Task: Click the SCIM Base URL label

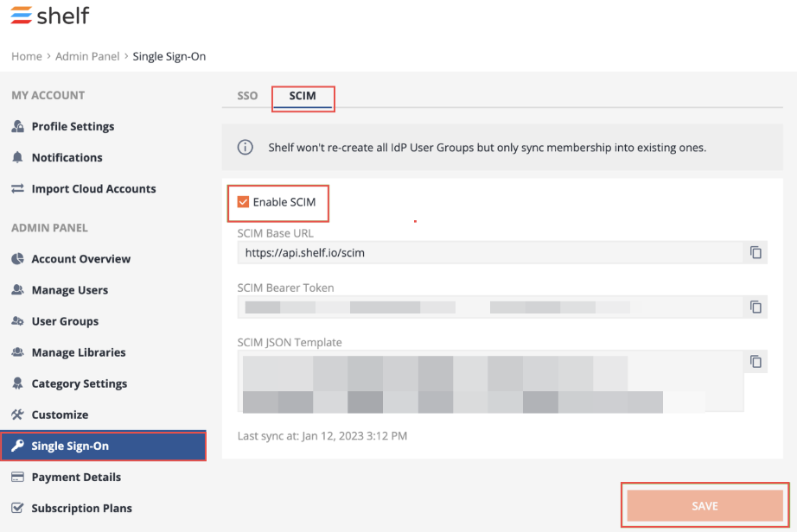Action: coord(276,233)
